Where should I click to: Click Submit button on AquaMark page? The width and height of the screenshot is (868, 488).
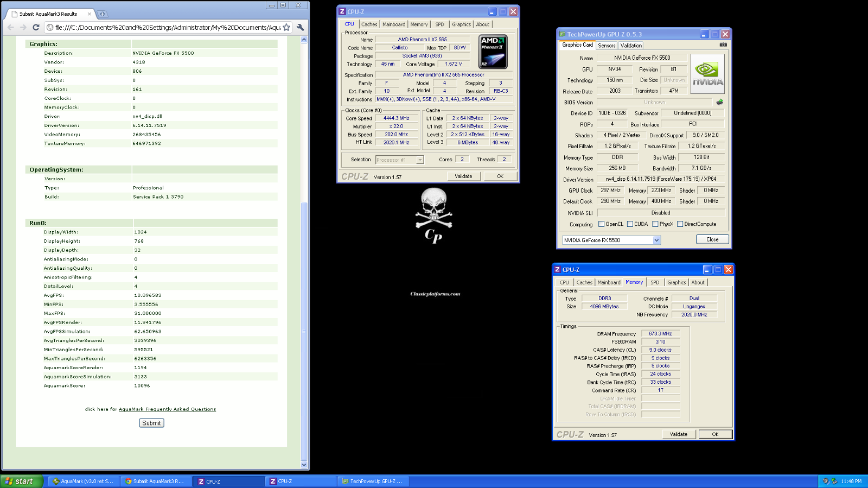tap(151, 423)
